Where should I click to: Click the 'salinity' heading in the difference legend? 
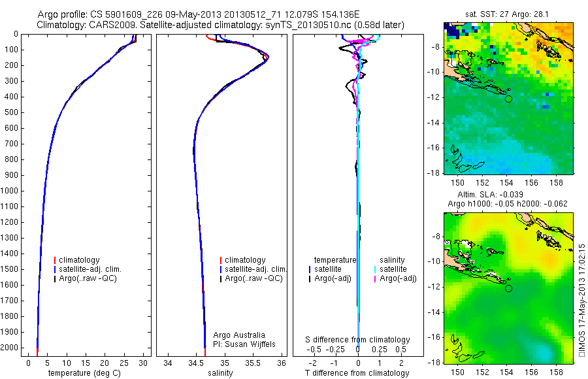392,260
